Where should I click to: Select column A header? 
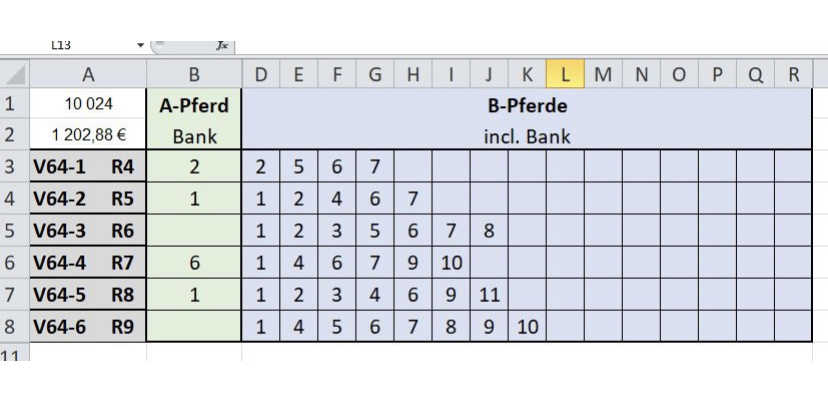[x=88, y=74]
